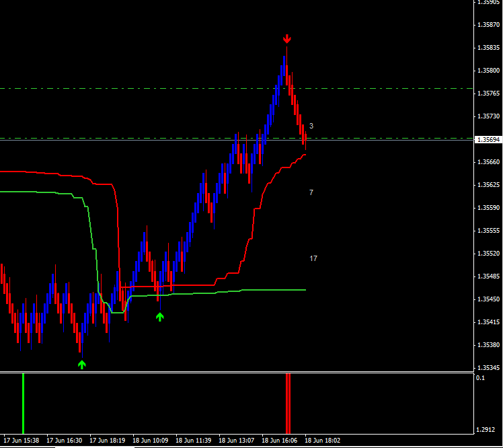This screenshot has width=503, height=448.
Task: Click the chart label 17
Action: click(x=313, y=258)
